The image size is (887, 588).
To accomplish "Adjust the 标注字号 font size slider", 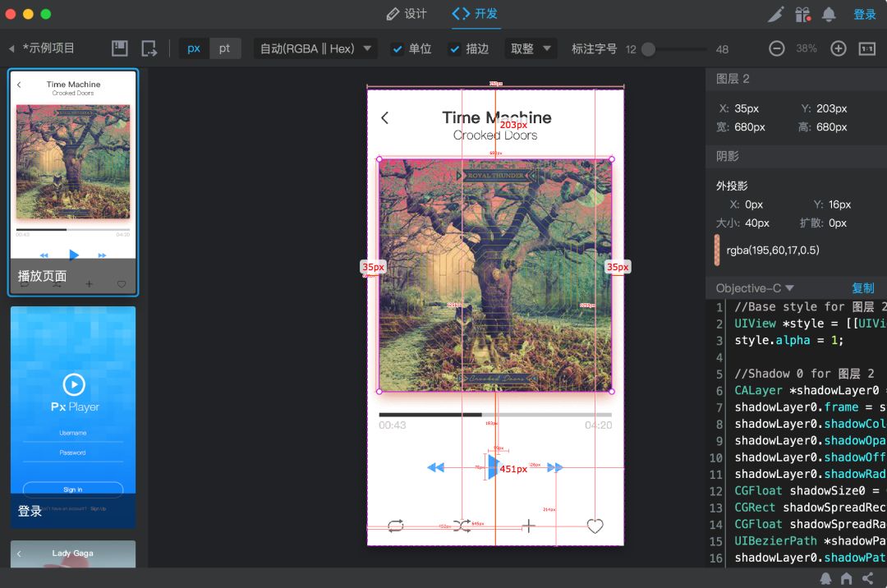I will (649, 49).
